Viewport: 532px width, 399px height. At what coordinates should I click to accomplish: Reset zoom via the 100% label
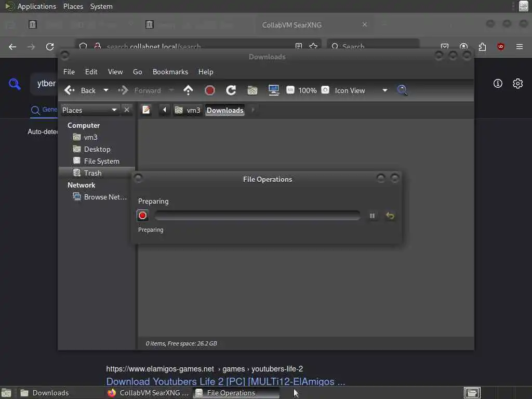coord(308,90)
